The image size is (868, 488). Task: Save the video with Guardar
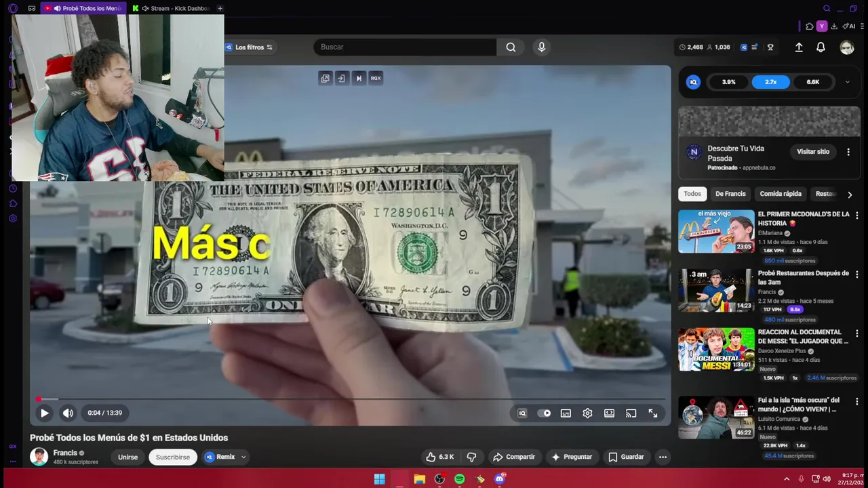625,457
